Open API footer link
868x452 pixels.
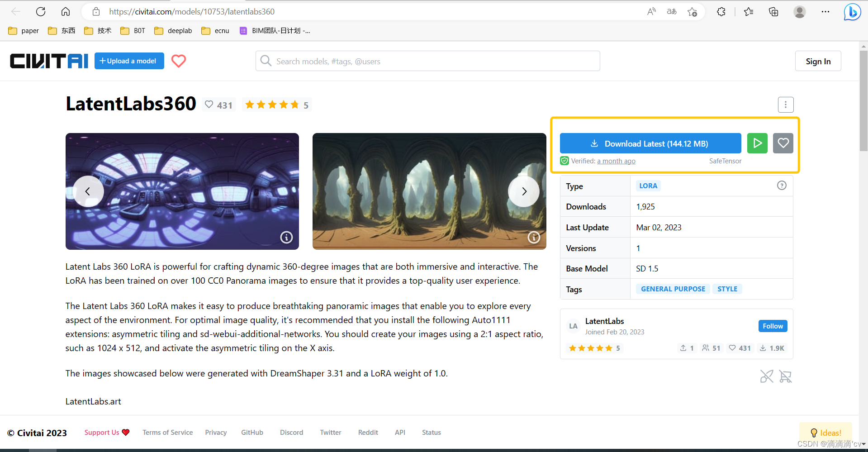pos(400,433)
